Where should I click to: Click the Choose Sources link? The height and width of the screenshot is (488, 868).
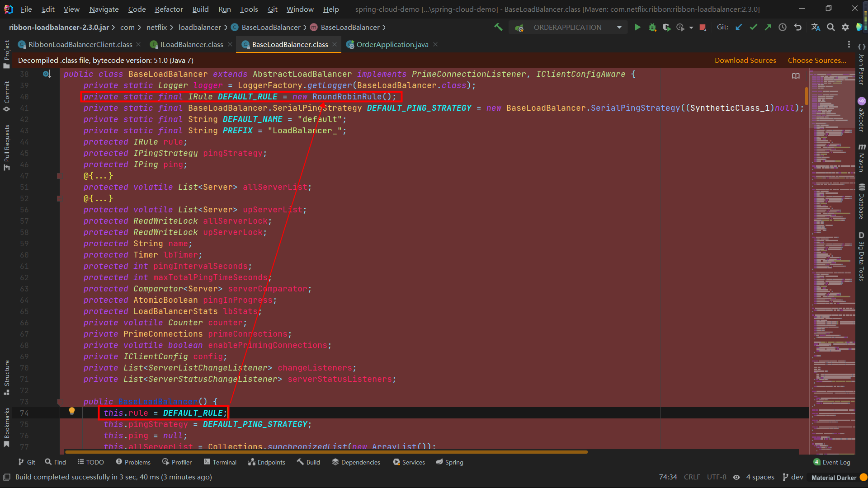click(x=817, y=61)
